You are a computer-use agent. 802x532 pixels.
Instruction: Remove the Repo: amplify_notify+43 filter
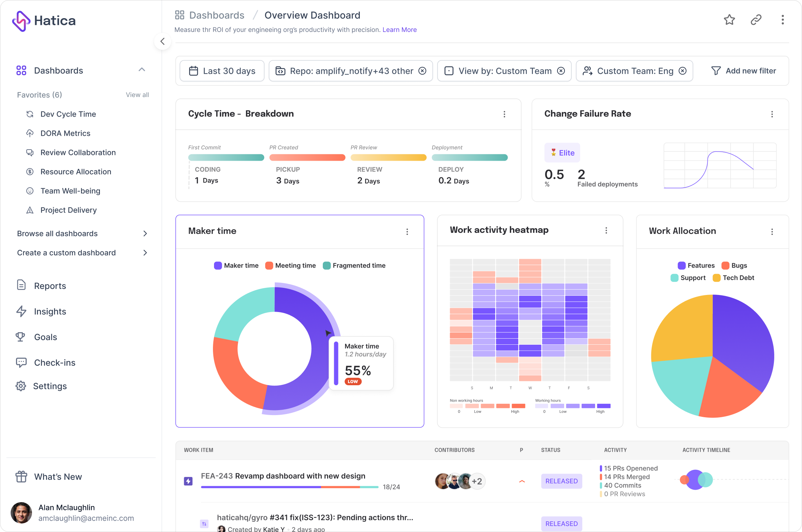(x=423, y=70)
